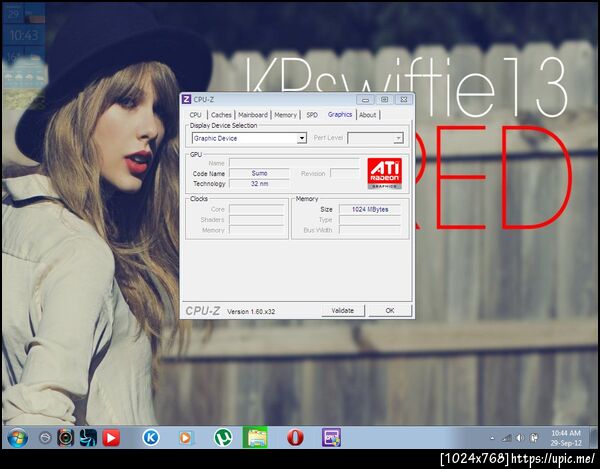Image resolution: width=600 pixels, height=469 pixels.
Task: Select the SPD tab
Action: tap(312, 115)
